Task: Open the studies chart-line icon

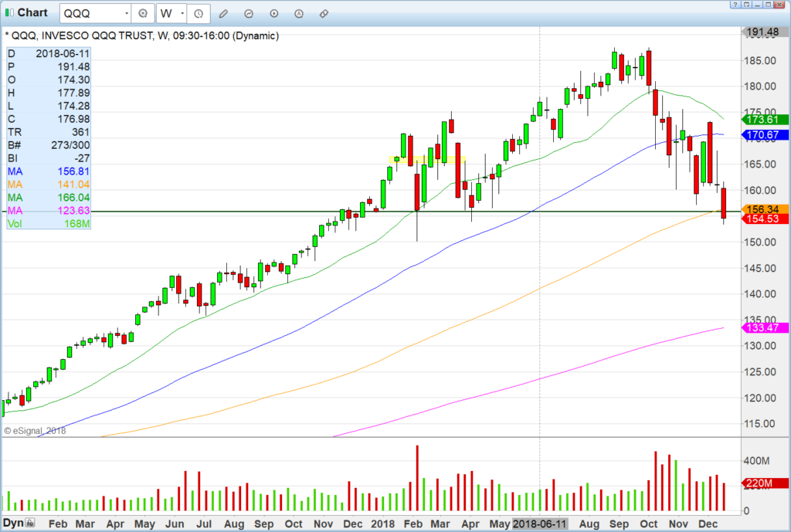Action: 249,14
